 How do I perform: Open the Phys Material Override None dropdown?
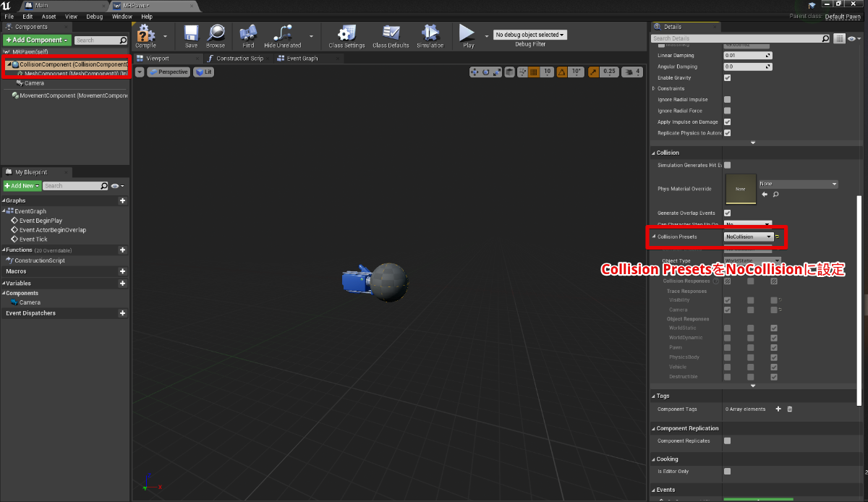pos(798,184)
